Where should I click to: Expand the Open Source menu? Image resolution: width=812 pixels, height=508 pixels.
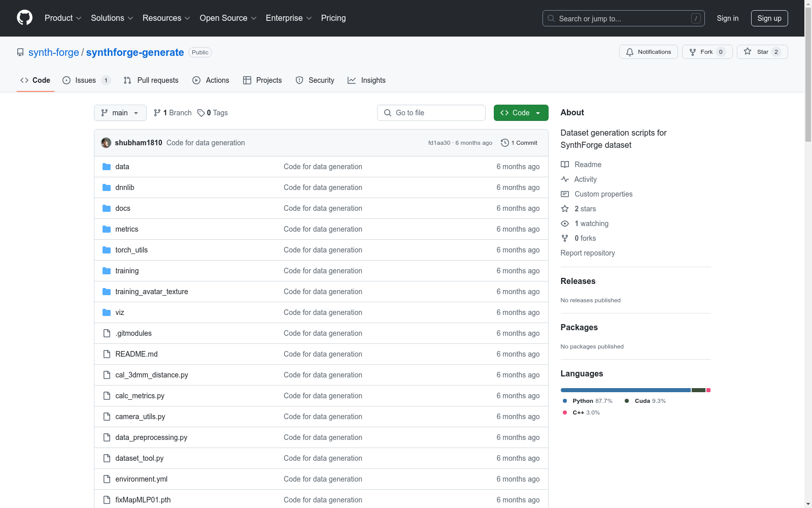click(228, 18)
